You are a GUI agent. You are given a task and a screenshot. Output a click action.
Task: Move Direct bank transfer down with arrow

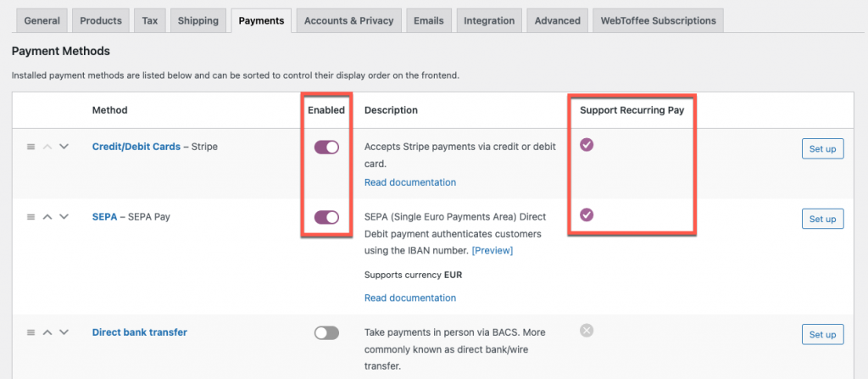64,332
